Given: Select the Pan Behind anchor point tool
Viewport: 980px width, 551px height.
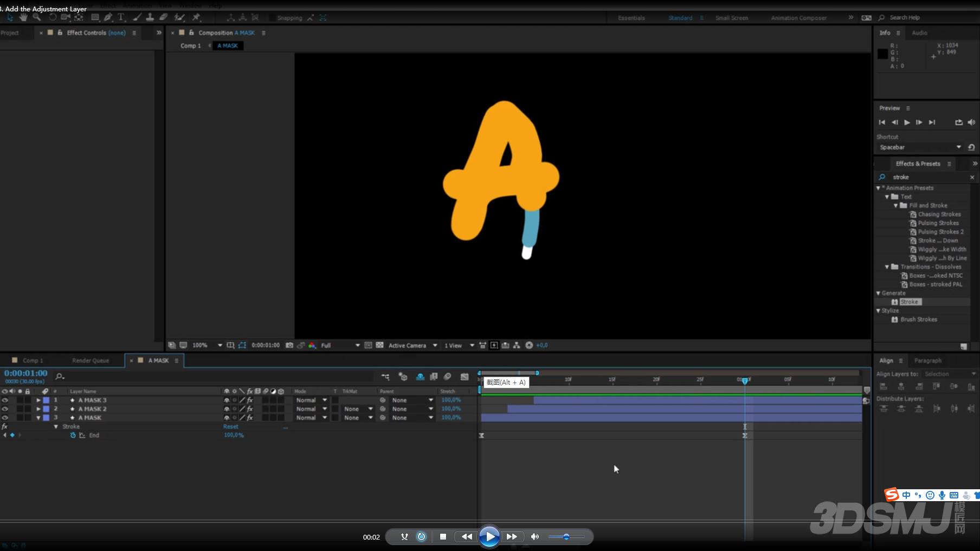Looking at the screenshot, I should (x=79, y=17).
